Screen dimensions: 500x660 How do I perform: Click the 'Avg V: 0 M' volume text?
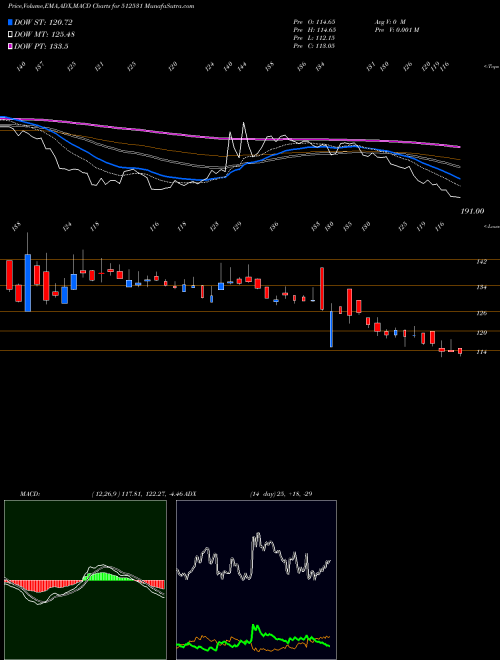[x=389, y=21]
